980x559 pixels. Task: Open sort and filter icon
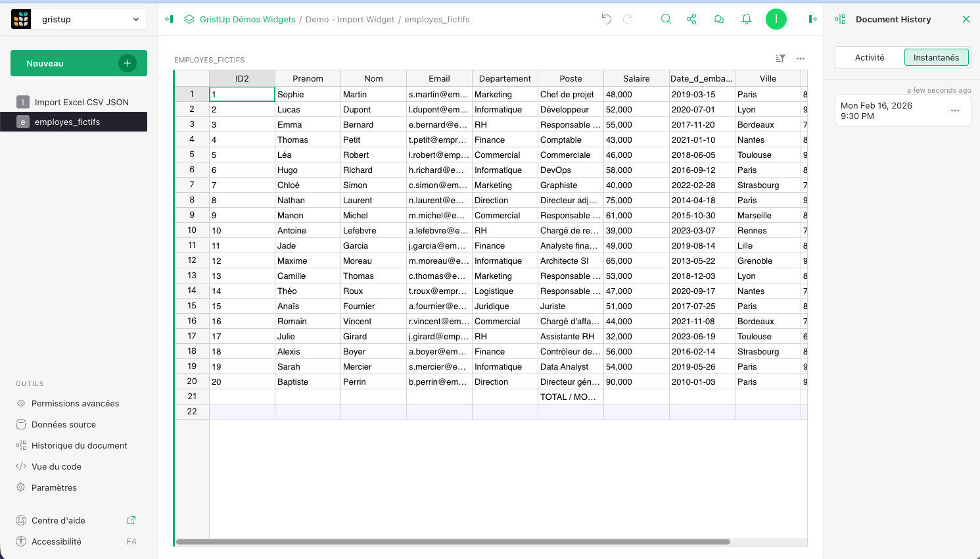tap(780, 59)
